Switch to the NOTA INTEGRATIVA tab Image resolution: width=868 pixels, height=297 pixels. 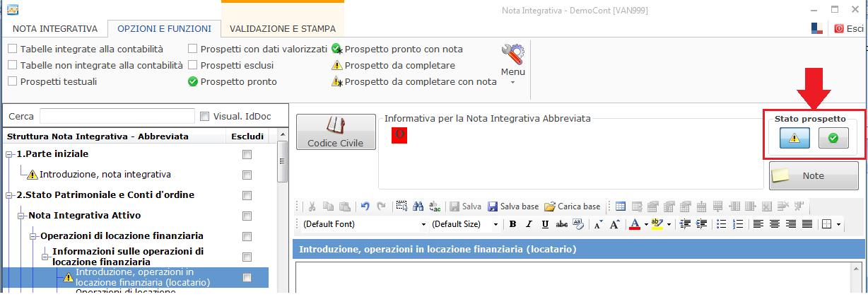[54, 29]
